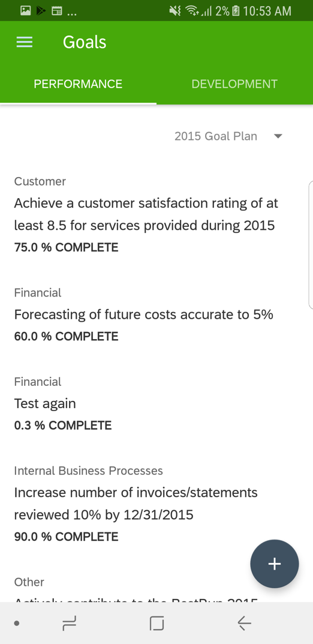
Task: Tap the picture notification icon in status bar
Action: pos(25,11)
